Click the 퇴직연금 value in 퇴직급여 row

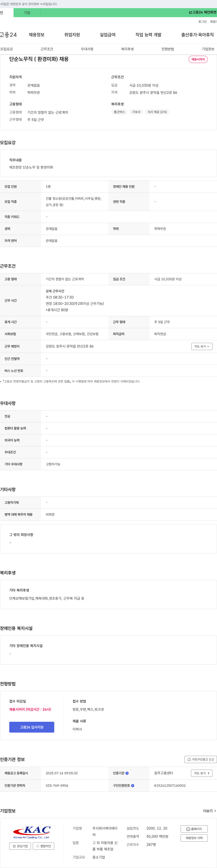click(x=160, y=334)
